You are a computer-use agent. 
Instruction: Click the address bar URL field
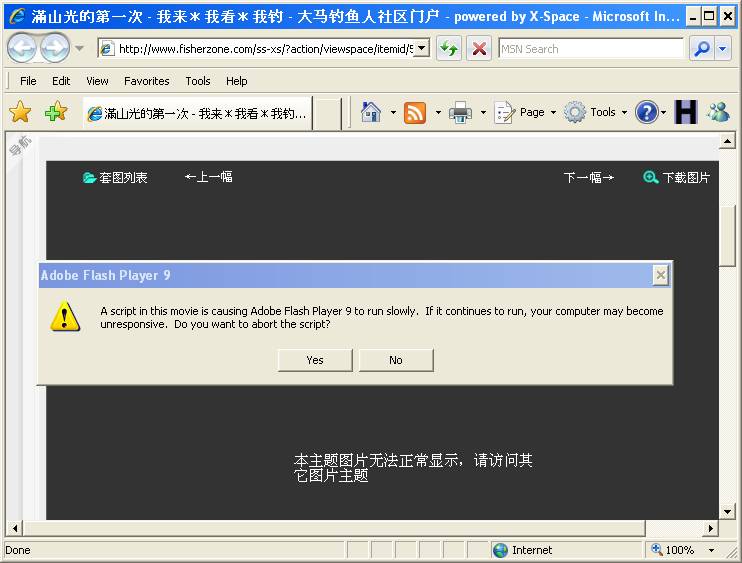(x=258, y=49)
